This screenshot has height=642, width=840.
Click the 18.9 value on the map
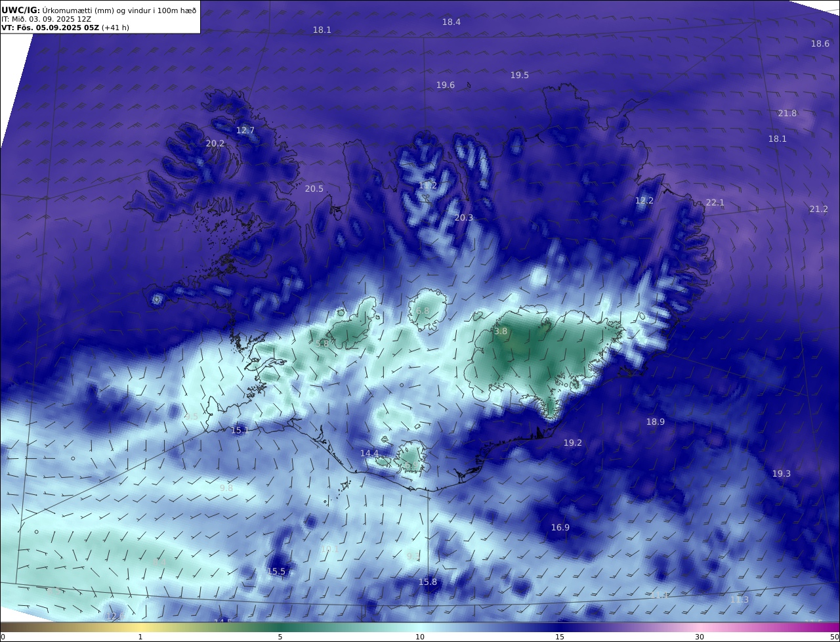tap(655, 421)
